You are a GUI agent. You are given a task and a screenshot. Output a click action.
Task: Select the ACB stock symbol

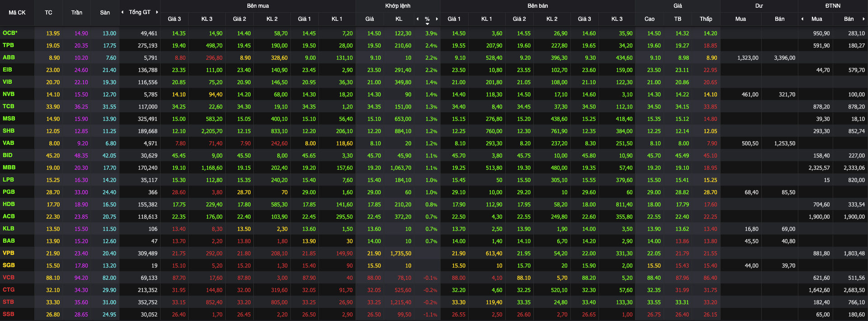[9, 216]
